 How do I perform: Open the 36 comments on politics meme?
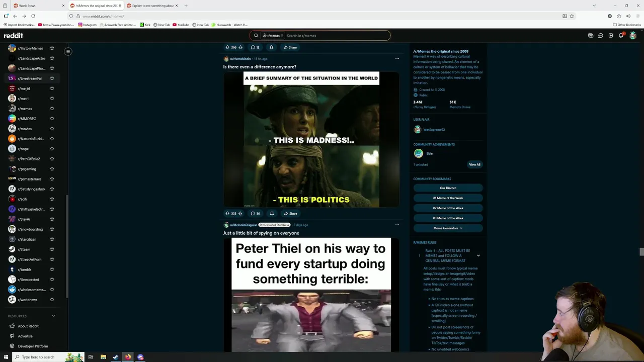click(x=255, y=214)
